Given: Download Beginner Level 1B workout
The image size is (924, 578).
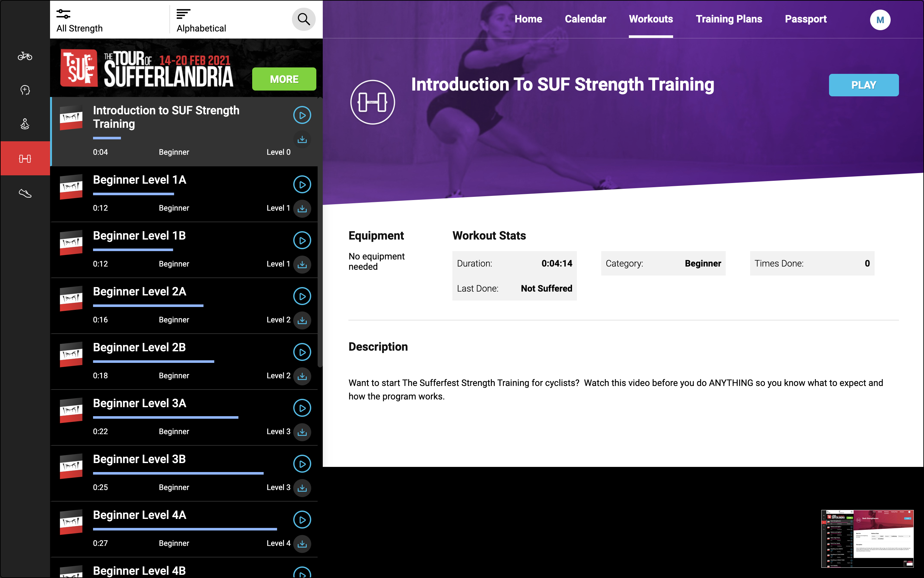Looking at the screenshot, I should tap(302, 265).
